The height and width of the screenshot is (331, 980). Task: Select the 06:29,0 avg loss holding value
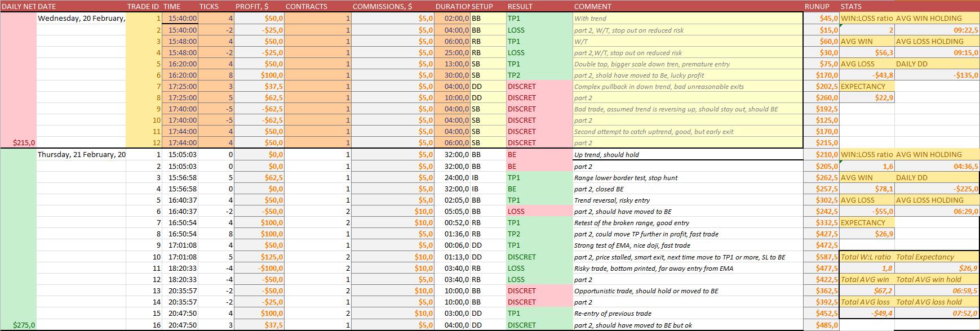(937, 211)
